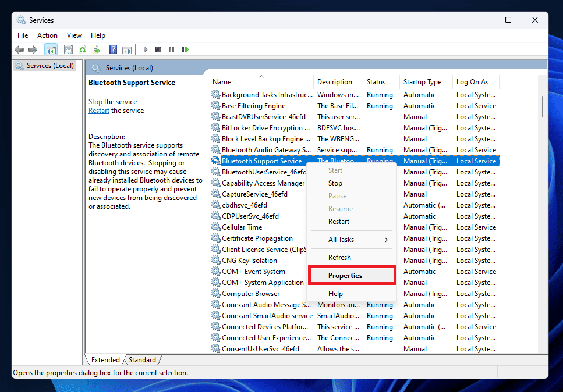Select the Bluetooth Support Service row
563x392 pixels.
click(355, 161)
